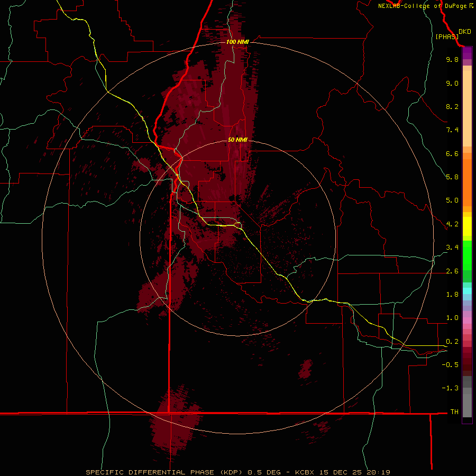This screenshot has width=476, height=476.
Task: Select the [PHAS] units label
Action: (447, 36)
